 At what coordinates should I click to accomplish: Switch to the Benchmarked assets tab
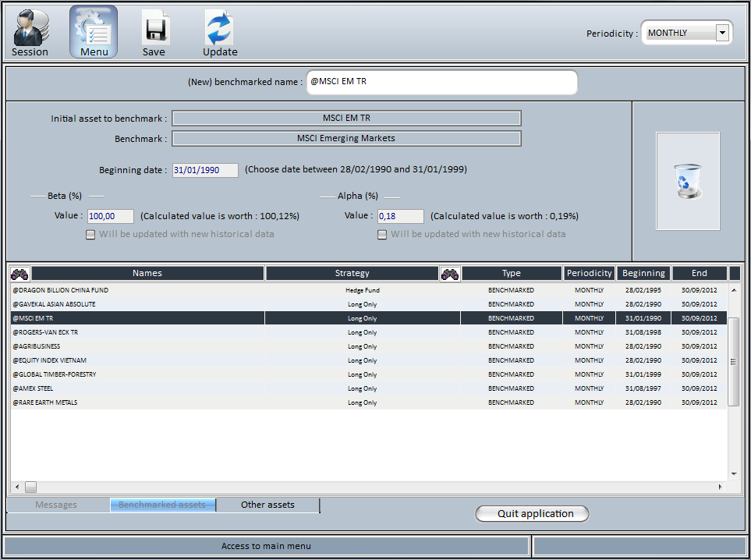(x=162, y=505)
